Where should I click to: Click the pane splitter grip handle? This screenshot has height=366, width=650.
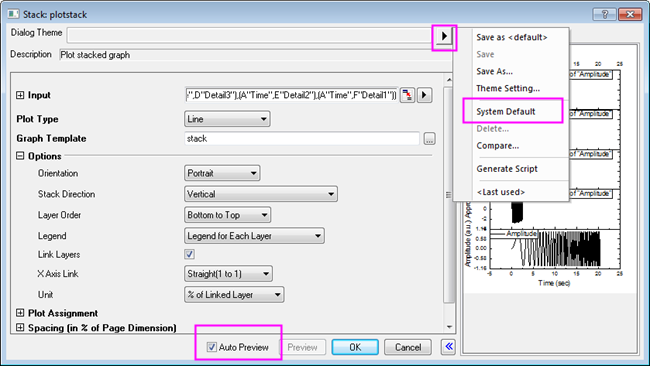pyautogui.click(x=449, y=194)
